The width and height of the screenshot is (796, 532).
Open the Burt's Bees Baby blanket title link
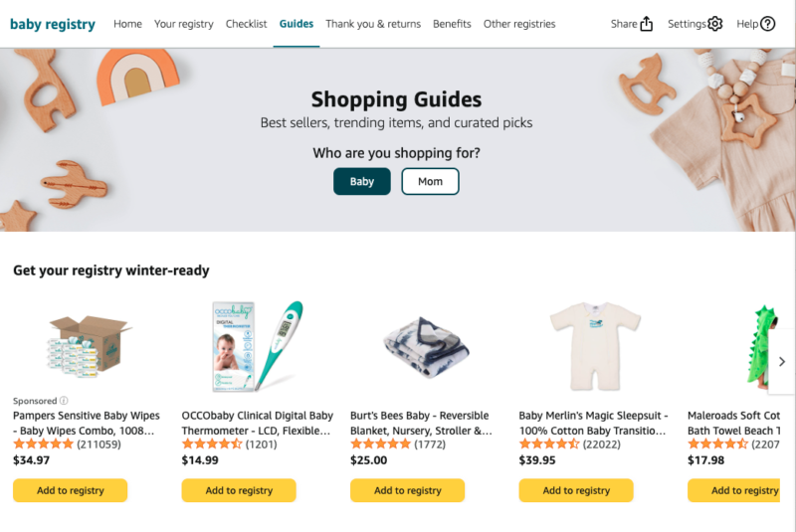[x=421, y=423]
